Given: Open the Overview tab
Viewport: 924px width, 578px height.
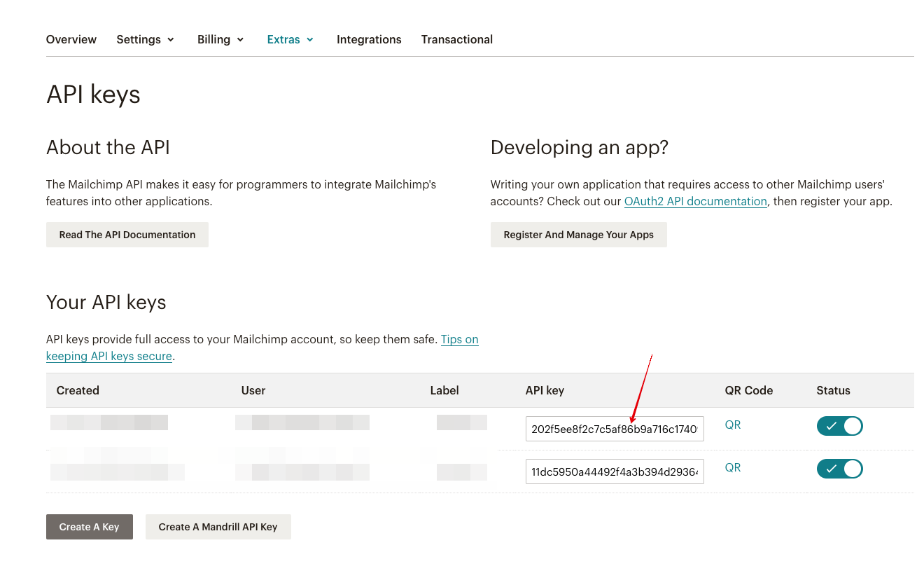Looking at the screenshot, I should coord(71,39).
